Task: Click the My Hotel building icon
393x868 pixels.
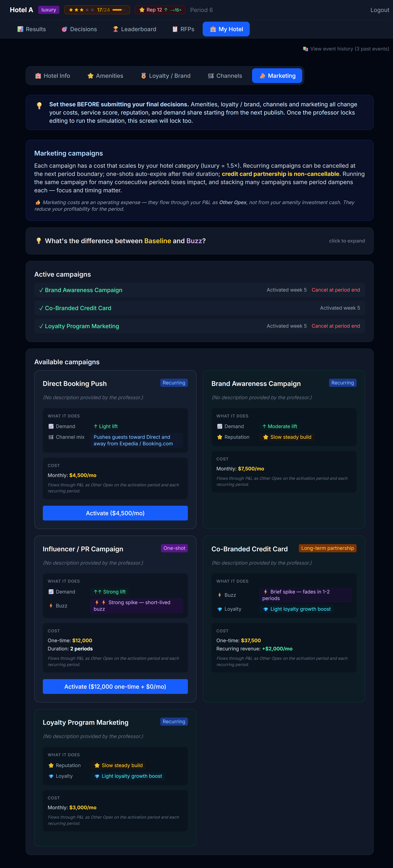Action: 213,29
